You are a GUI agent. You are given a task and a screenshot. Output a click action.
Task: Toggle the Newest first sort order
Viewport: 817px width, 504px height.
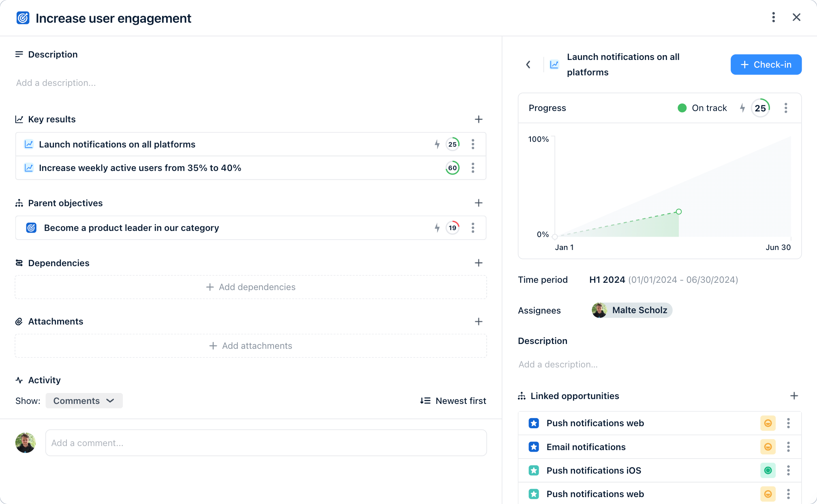click(x=453, y=401)
